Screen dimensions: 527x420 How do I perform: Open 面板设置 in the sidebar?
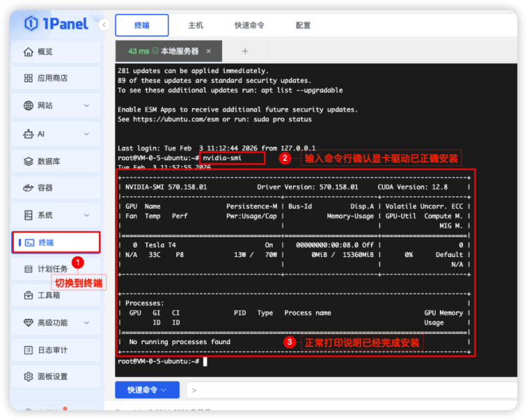[x=56, y=376]
